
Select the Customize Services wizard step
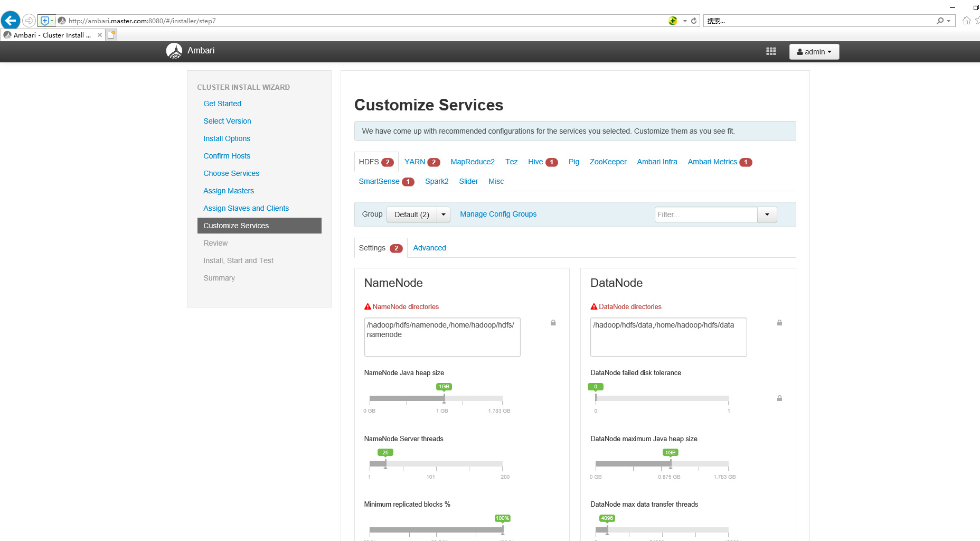[x=259, y=226]
